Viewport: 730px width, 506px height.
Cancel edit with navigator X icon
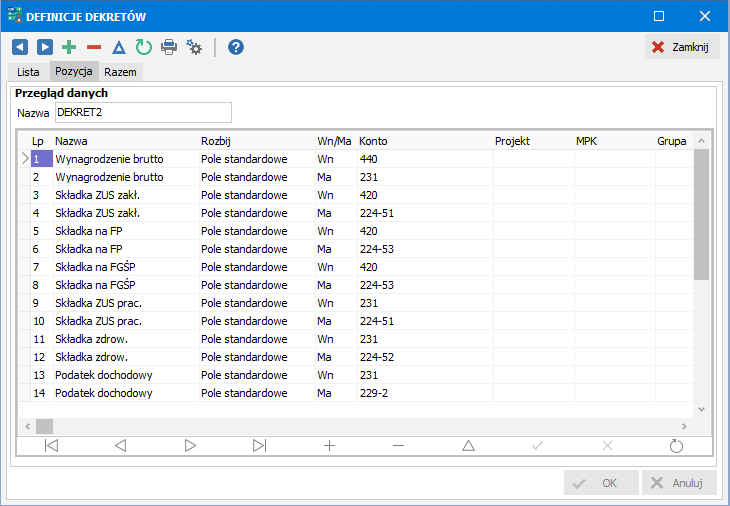pos(607,446)
